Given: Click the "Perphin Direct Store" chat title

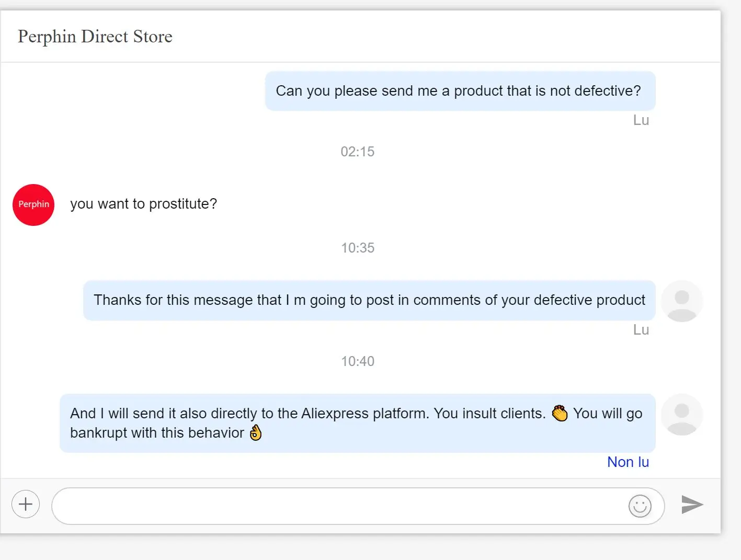Looking at the screenshot, I should [95, 37].
